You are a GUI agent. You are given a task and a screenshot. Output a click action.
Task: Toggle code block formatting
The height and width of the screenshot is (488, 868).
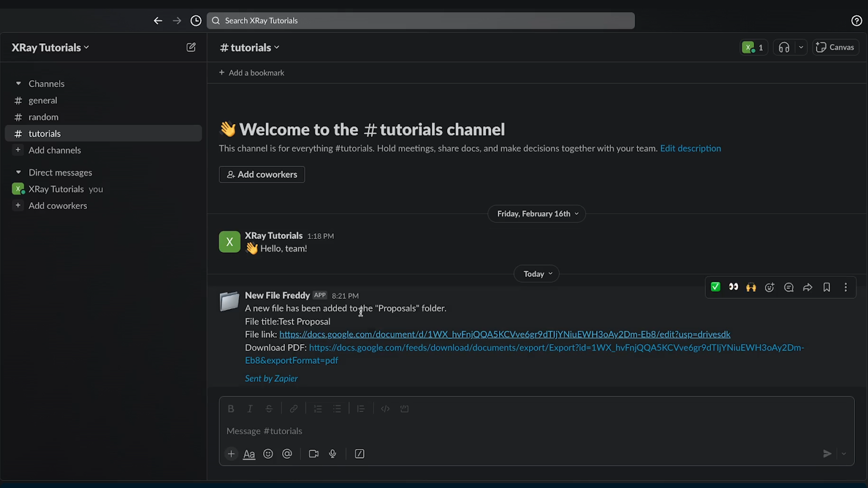pyautogui.click(x=404, y=409)
